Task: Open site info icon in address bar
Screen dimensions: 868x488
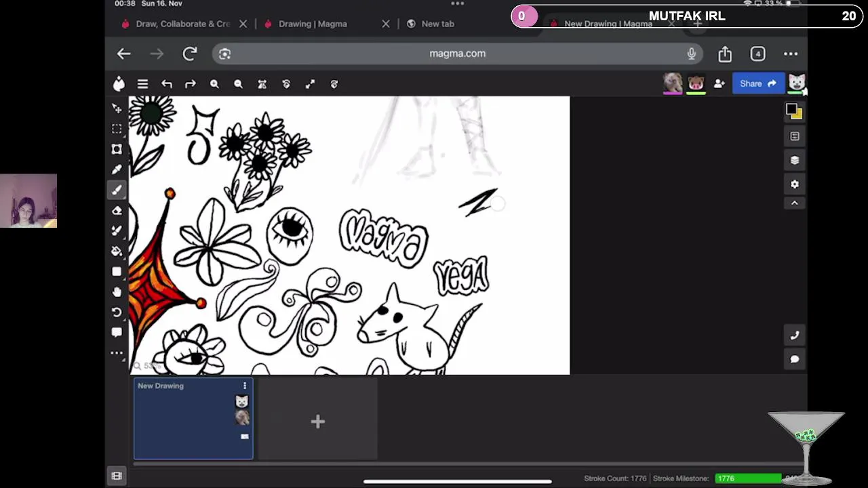Action: [x=224, y=54]
